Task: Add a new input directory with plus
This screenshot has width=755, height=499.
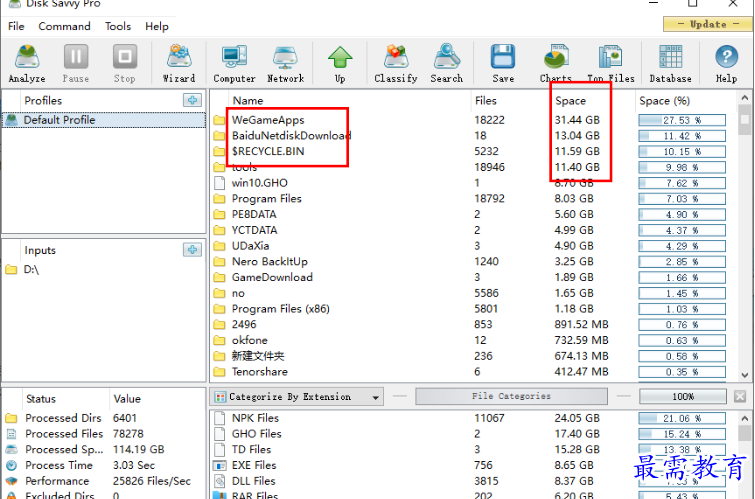Action: 193,250
